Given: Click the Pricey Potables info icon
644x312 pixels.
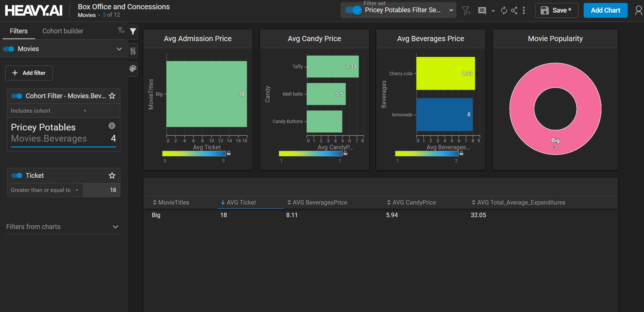Looking at the screenshot, I should [x=111, y=126].
